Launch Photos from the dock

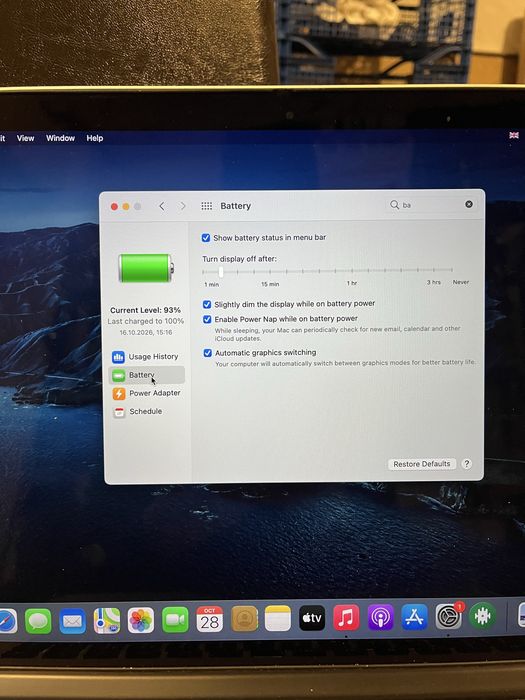(141, 620)
